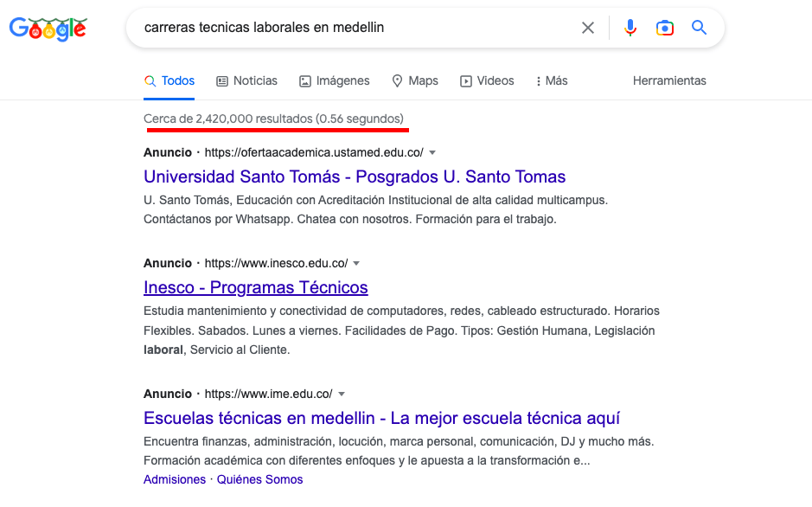Open Quiénes Somos sitelink

[259, 479]
